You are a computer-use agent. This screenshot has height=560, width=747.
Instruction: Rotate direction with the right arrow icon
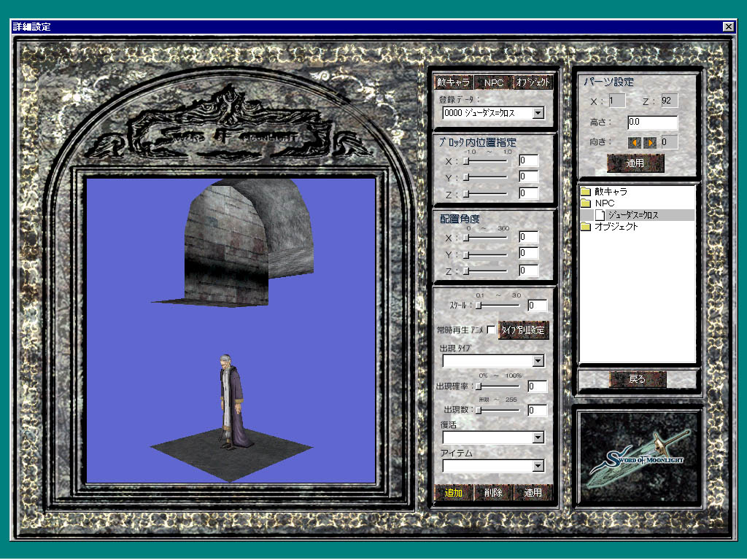point(650,142)
